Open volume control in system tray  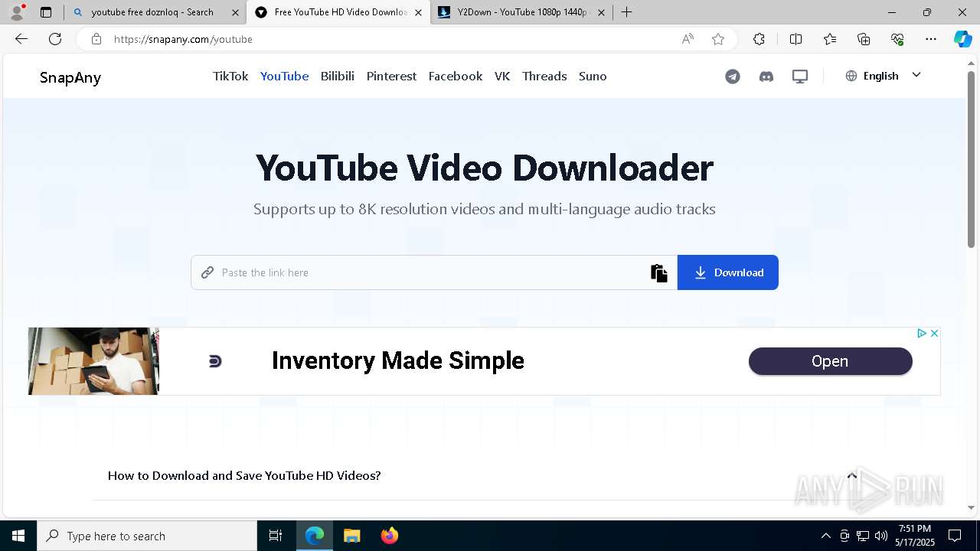click(881, 536)
